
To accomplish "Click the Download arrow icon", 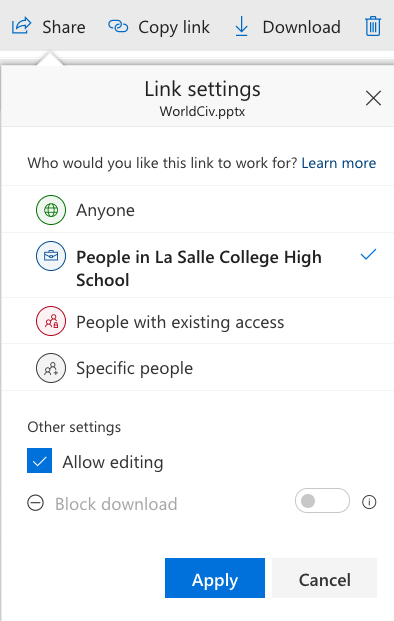I will [241, 27].
